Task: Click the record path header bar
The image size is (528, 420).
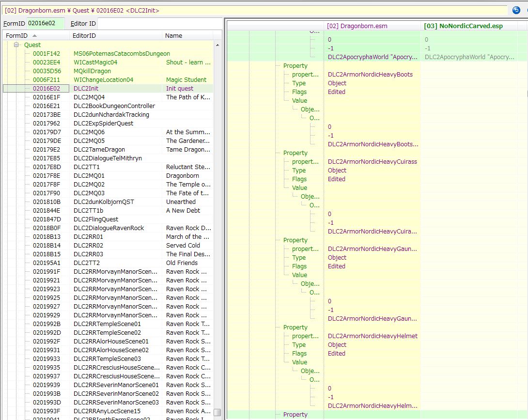Action: [255, 10]
